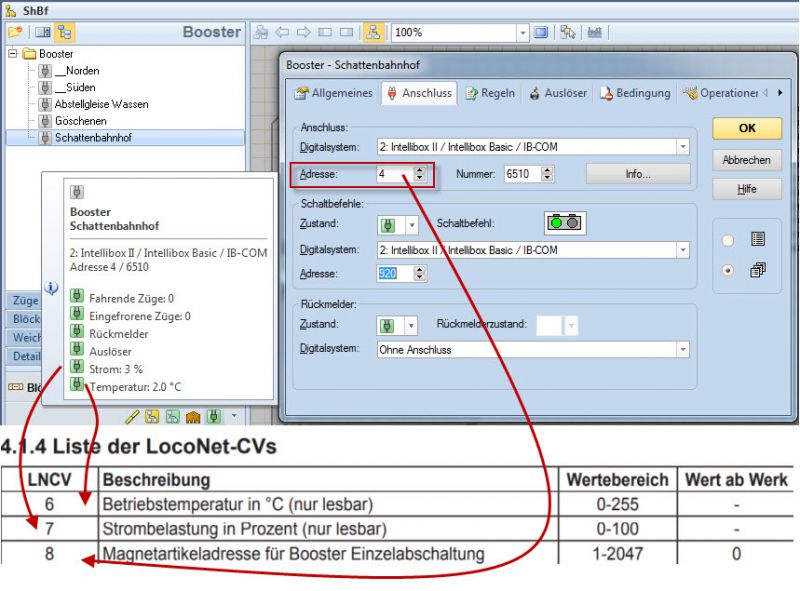The height and width of the screenshot is (591, 800).
Task: Click the Info... button
Action: 637,173
